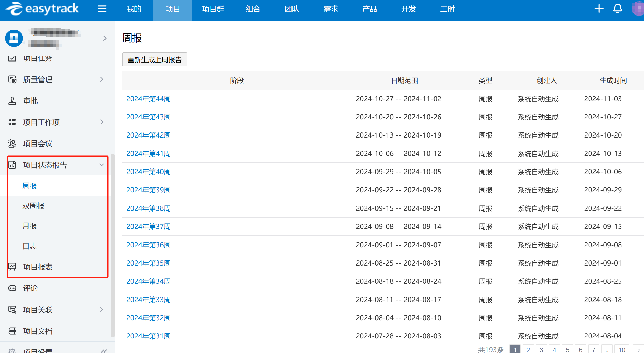Click the 项目会议 people icon

tap(12, 144)
